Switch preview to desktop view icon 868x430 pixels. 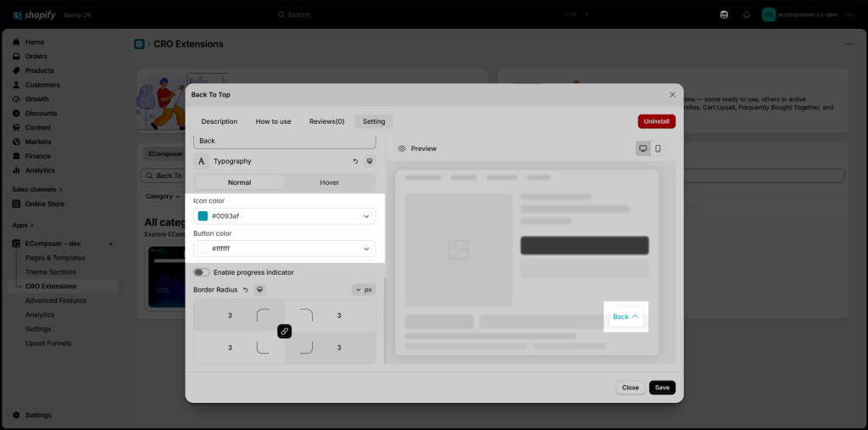pos(643,148)
